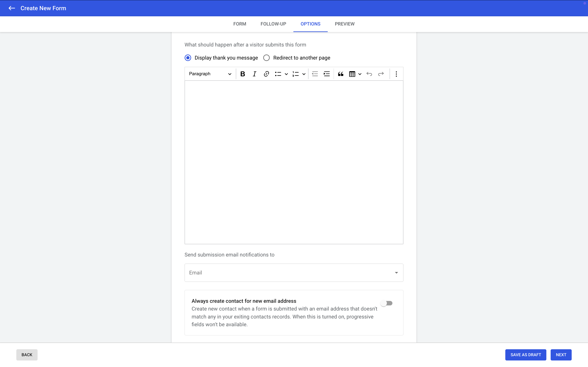Click the NEXT button

[x=561, y=355]
